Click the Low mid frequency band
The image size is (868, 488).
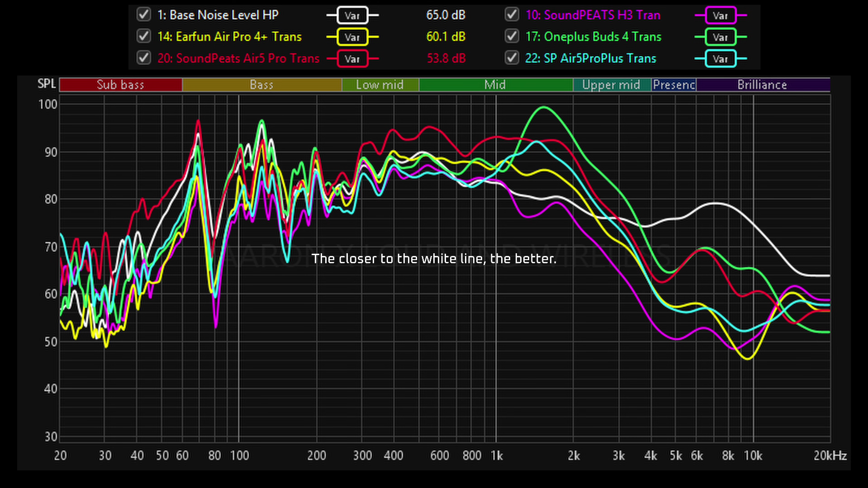(x=380, y=85)
